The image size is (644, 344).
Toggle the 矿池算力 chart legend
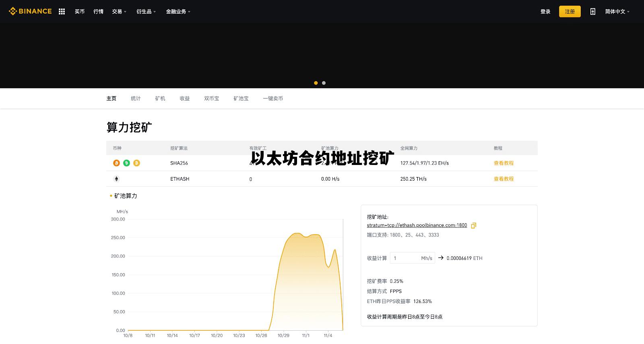tap(124, 196)
